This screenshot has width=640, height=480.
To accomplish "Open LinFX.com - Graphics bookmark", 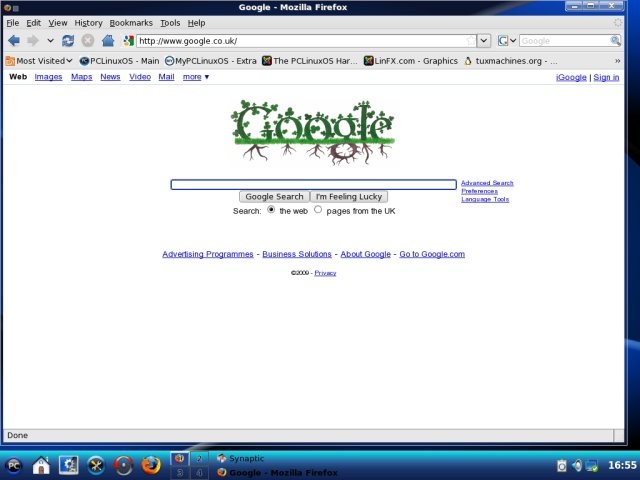I will tap(411, 61).
